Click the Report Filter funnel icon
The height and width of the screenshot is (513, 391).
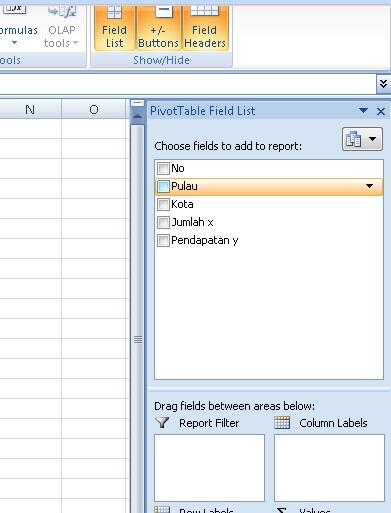tap(162, 423)
